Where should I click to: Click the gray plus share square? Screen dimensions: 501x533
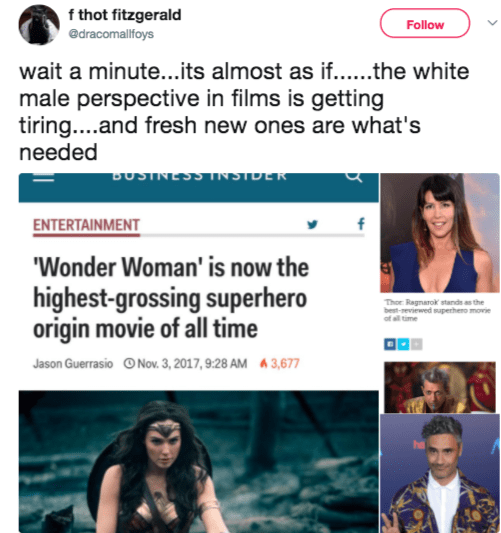click(x=416, y=344)
